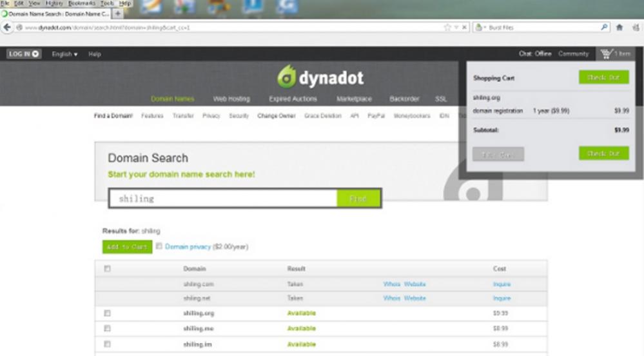The width and height of the screenshot is (644, 356).
Task: Click Website for shiling.com
Action: 415,284
